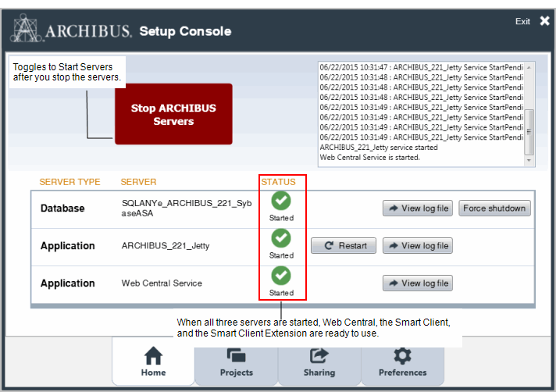The width and height of the screenshot is (556, 392).
Task: Click Application label in Web Central row
Action: click(x=68, y=283)
